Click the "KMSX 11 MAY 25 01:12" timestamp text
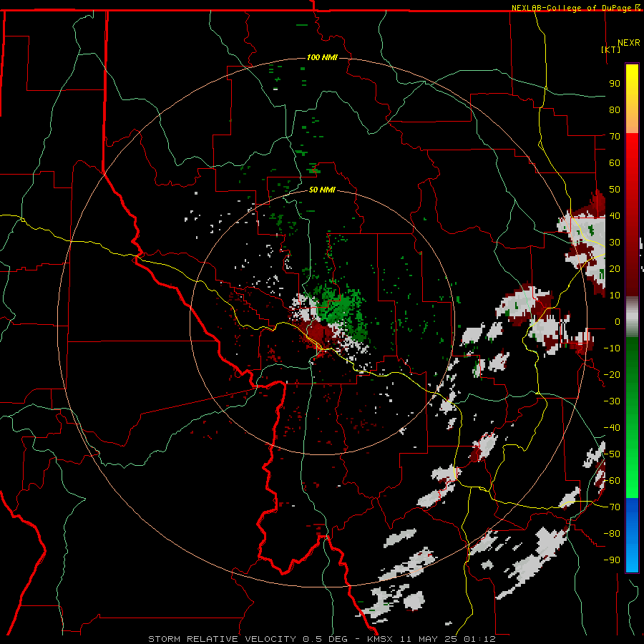644x644 pixels. [431, 639]
